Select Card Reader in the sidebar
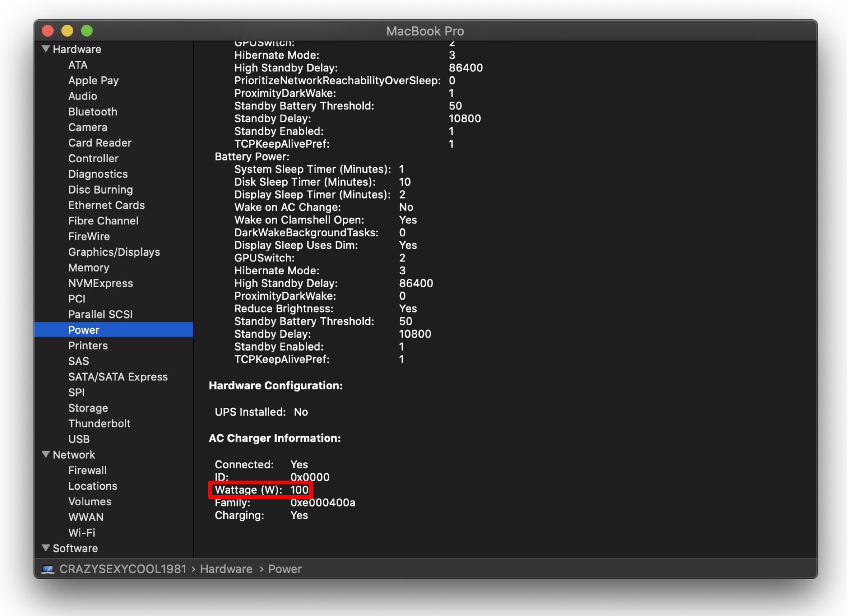847x616 pixels. tap(100, 142)
